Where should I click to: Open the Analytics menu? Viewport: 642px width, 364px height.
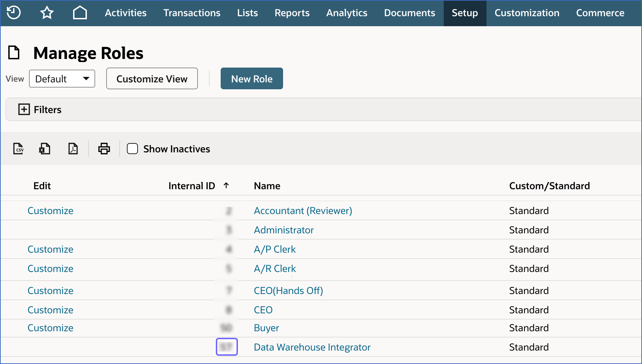tap(347, 13)
